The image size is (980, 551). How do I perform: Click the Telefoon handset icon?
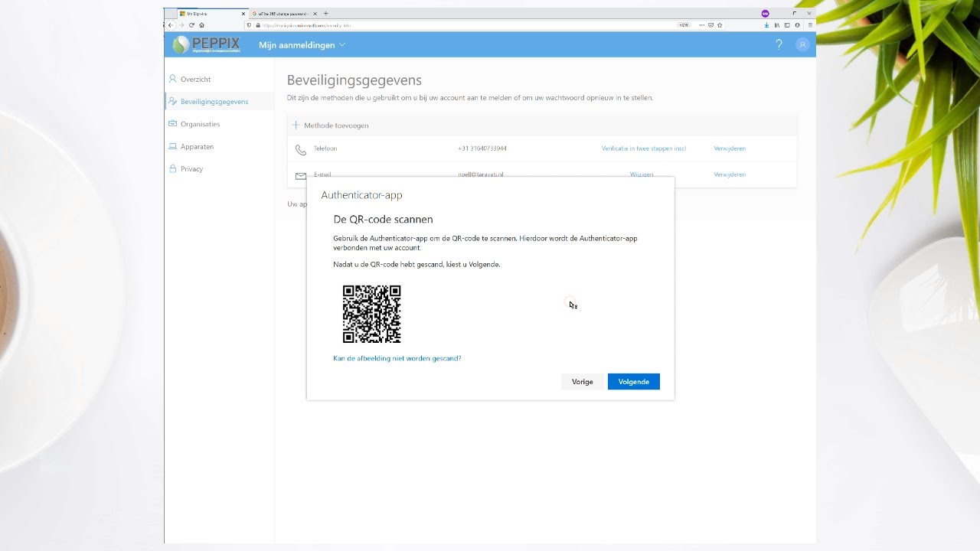300,150
